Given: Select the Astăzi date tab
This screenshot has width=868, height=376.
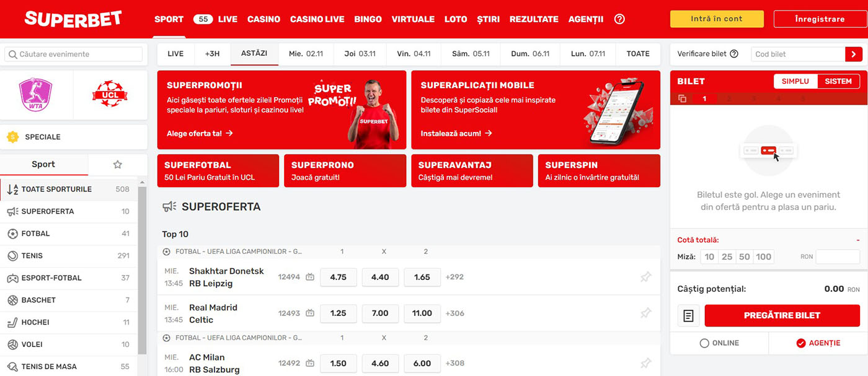Looking at the screenshot, I should point(254,54).
